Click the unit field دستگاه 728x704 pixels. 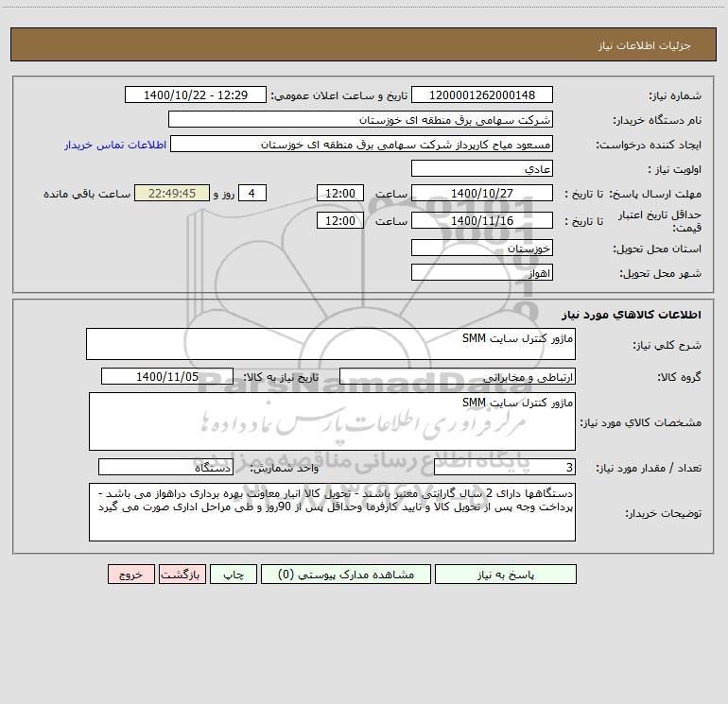point(165,468)
